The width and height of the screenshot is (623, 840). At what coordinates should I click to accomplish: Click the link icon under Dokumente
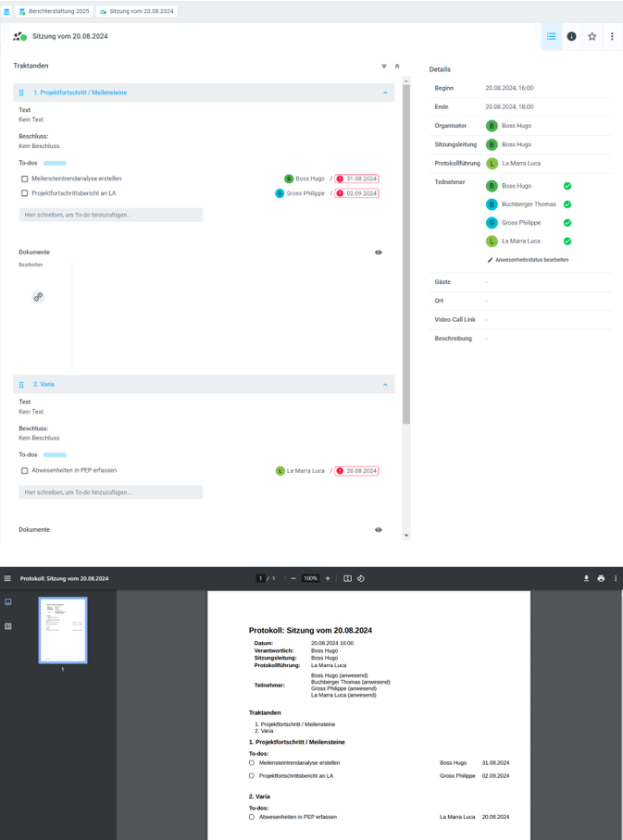coord(38,297)
